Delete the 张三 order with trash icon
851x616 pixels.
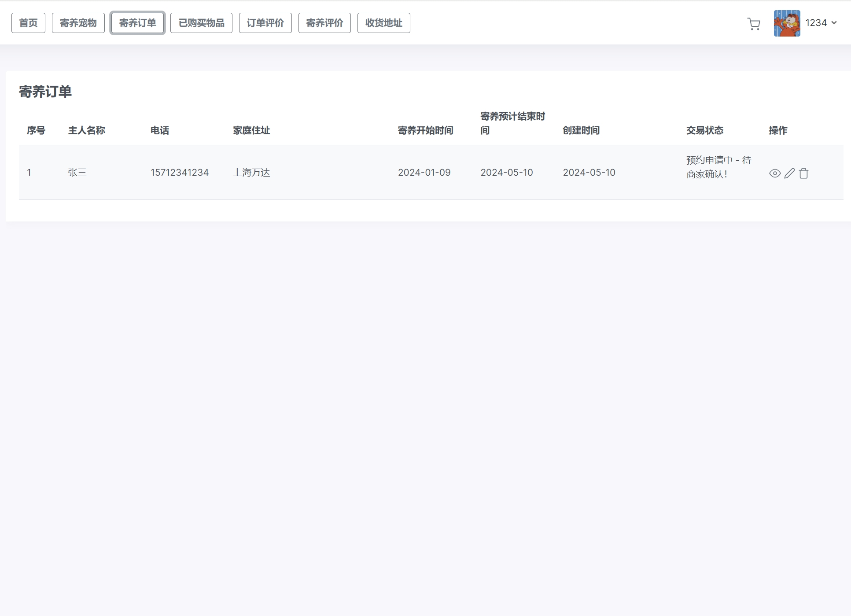[x=803, y=173]
